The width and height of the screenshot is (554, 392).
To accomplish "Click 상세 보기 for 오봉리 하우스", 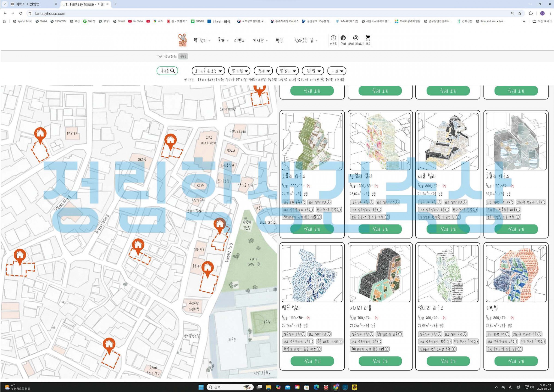I will (312, 229).
